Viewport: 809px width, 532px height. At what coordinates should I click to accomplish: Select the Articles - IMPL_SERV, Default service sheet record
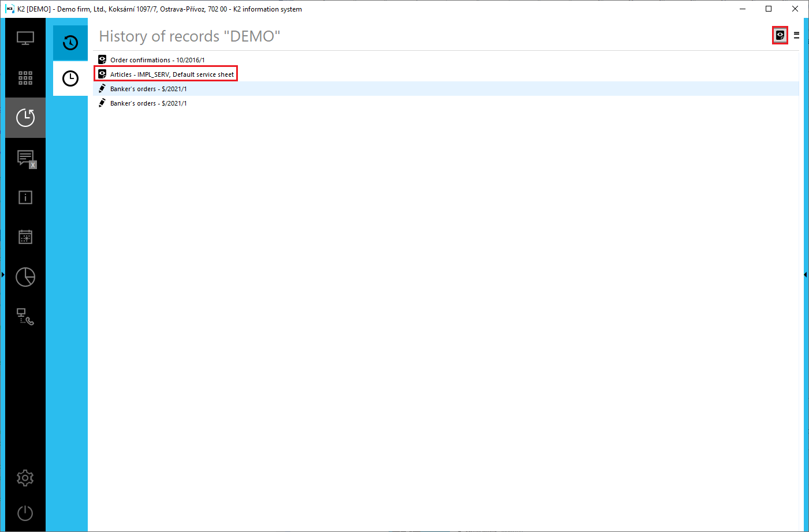pyautogui.click(x=446, y=74)
